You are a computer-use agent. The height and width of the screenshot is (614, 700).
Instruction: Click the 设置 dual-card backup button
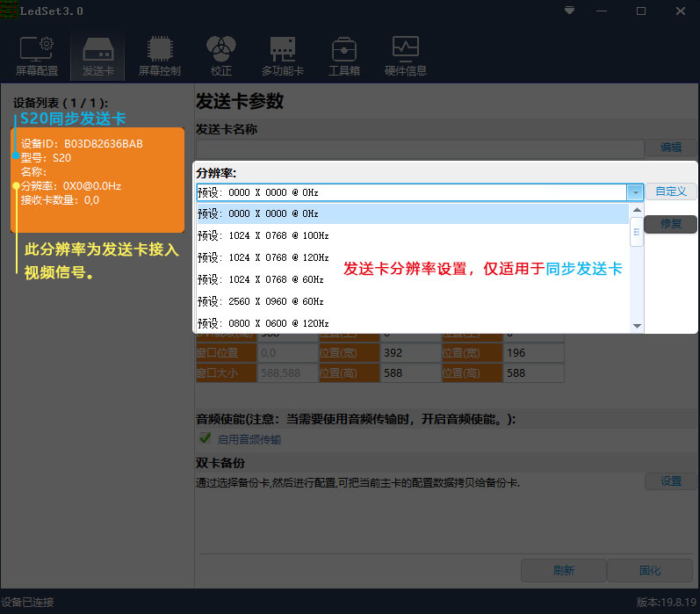(670, 481)
